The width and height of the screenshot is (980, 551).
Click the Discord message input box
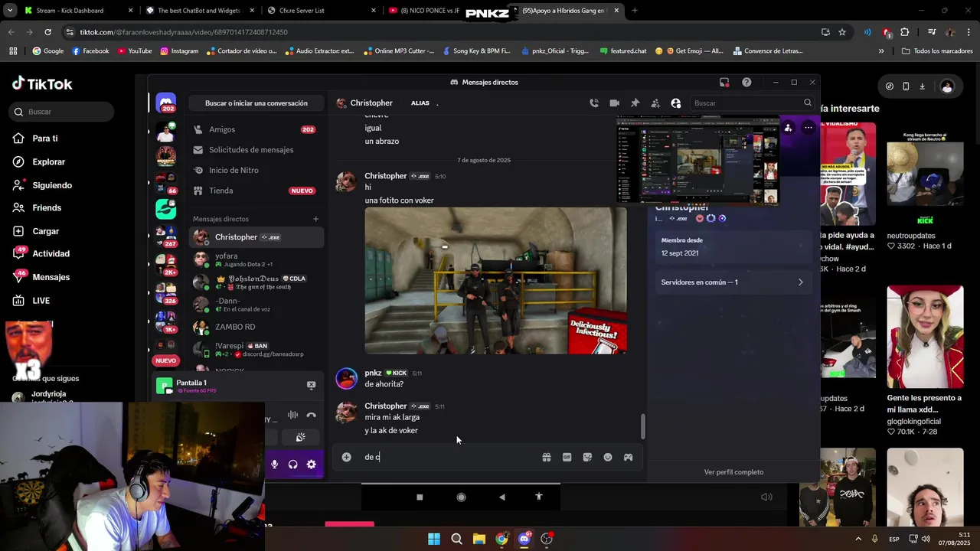click(x=448, y=457)
